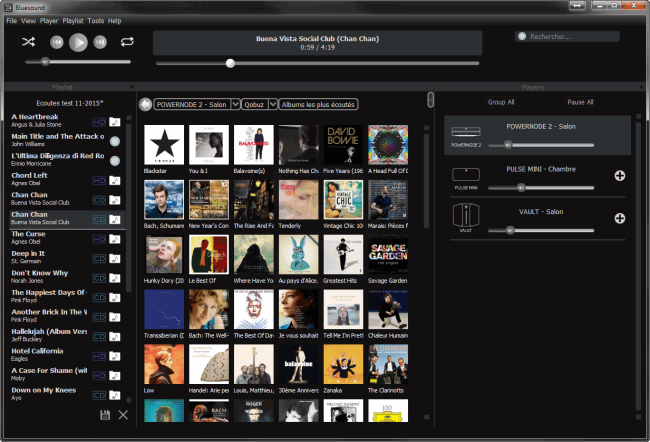
Task: Skip to the next track
Action: click(x=100, y=42)
